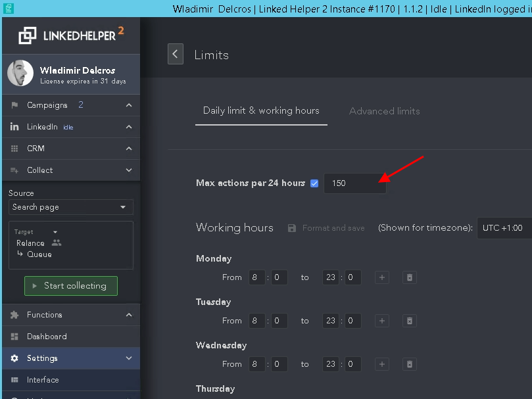Click the CRM grid icon
Screen dimensions: 532x399
[x=14, y=149]
